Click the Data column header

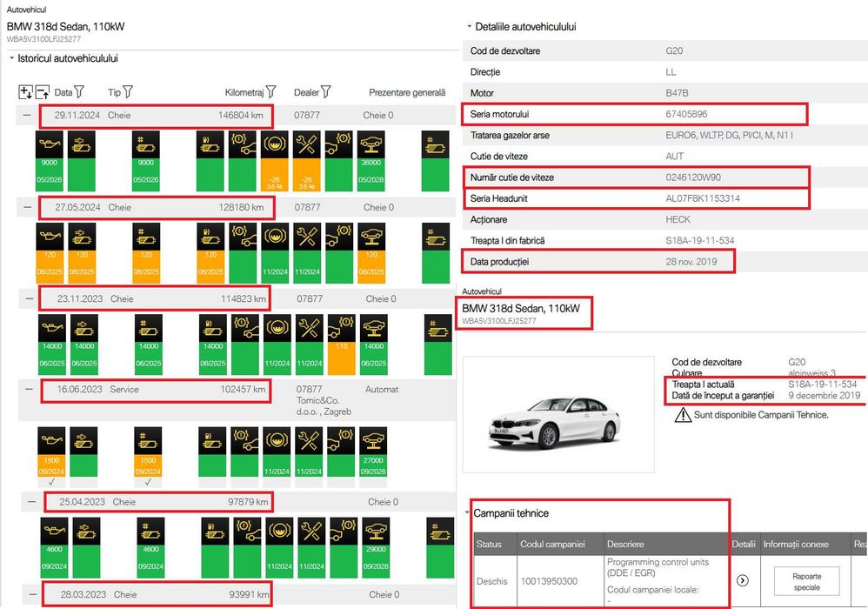coord(63,92)
